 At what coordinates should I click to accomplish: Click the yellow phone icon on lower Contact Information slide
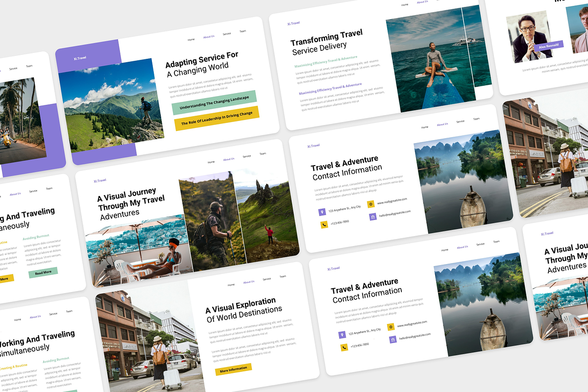344,347
